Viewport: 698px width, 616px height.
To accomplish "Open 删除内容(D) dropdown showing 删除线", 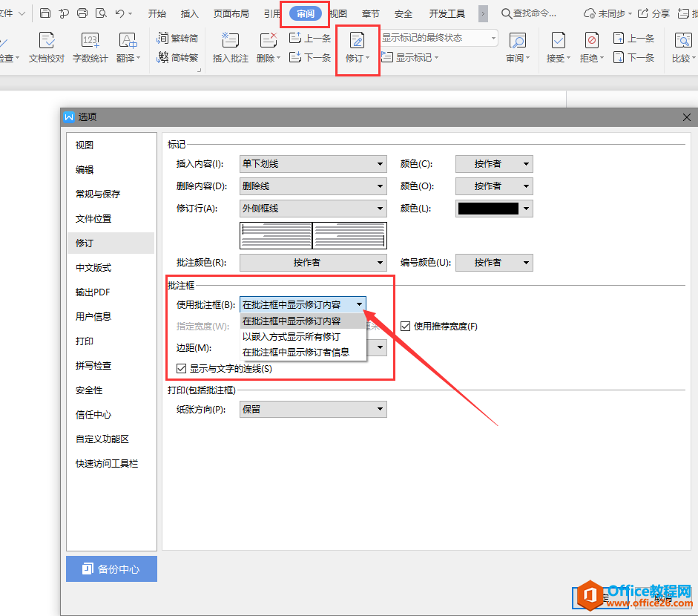I will click(313, 186).
